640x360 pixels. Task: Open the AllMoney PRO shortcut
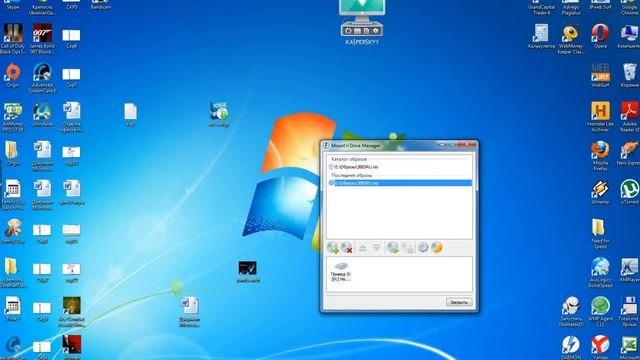pos(13,117)
